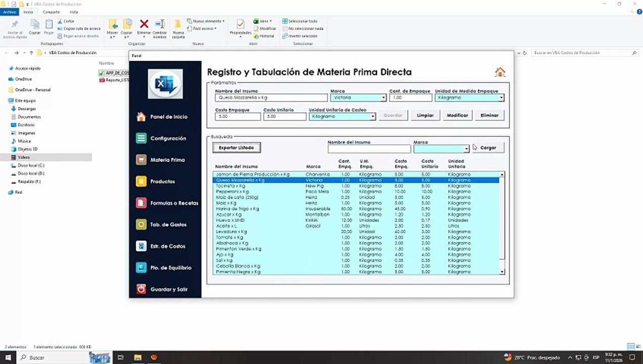
Task: Open Estr. de Costos section
Action: (161, 246)
